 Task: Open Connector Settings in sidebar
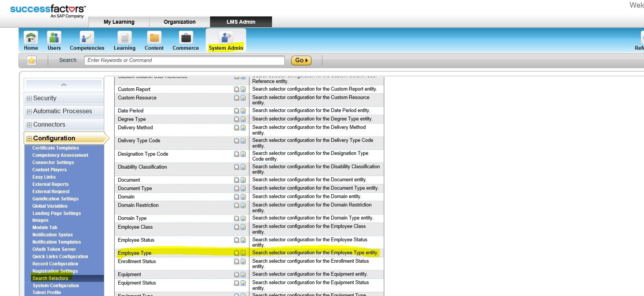(x=53, y=163)
